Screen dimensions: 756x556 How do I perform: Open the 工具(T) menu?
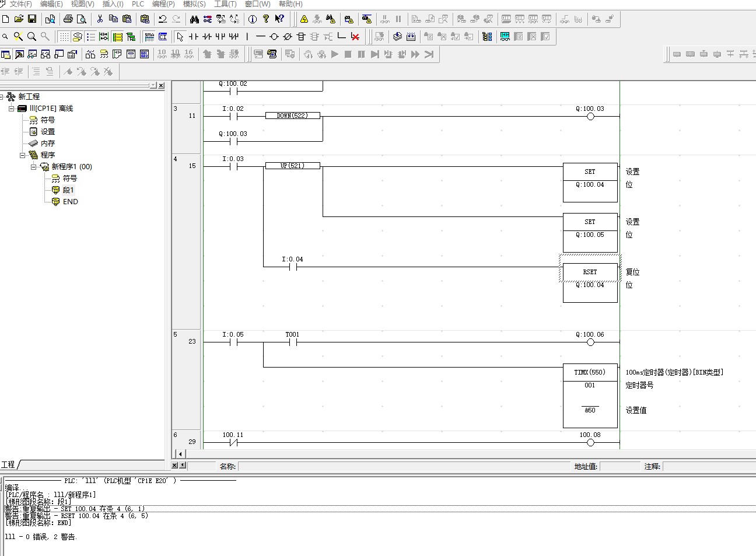pos(225,4)
